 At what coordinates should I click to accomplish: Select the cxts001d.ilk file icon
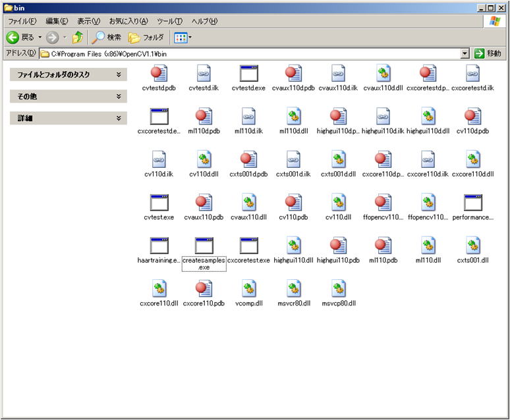(293, 159)
